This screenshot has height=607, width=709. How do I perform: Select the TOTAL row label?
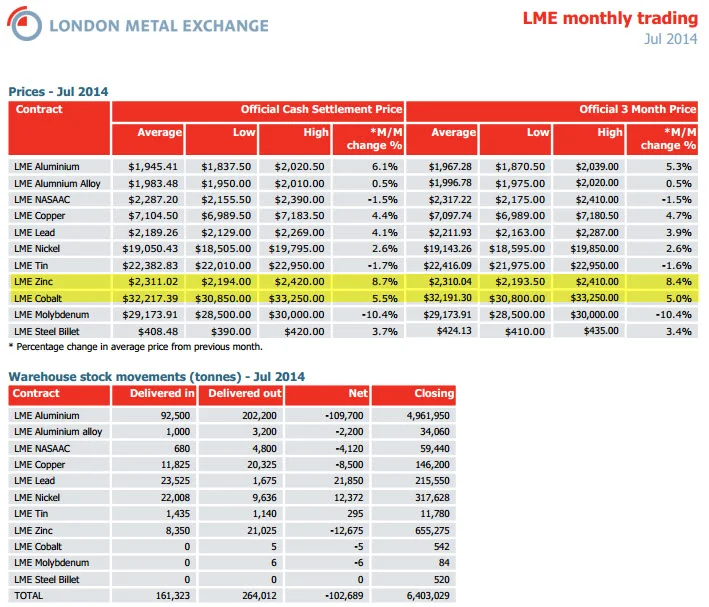click(x=28, y=596)
